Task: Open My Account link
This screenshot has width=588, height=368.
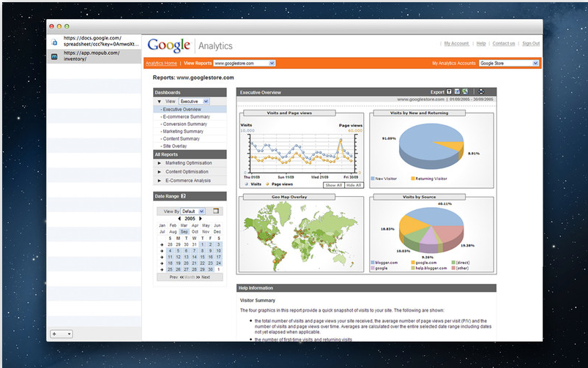Action: tap(456, 43)
